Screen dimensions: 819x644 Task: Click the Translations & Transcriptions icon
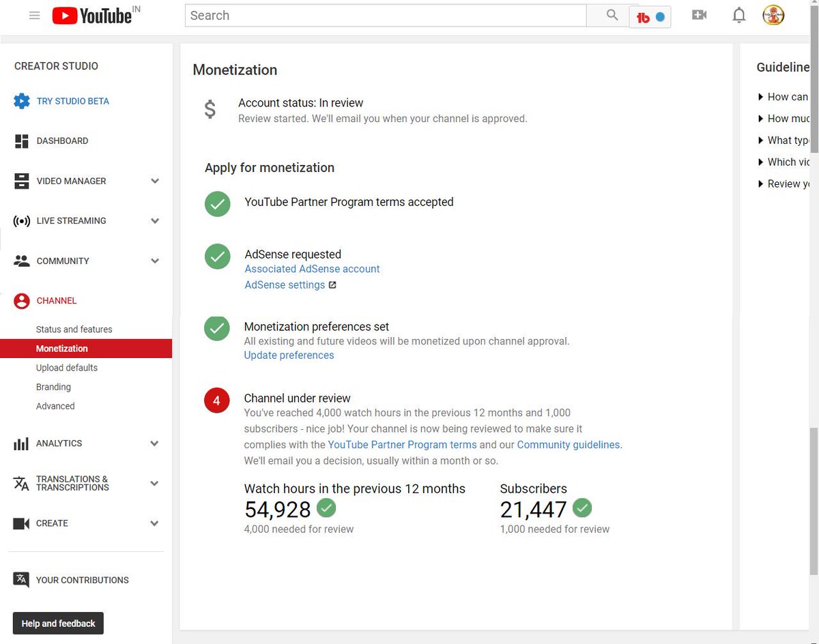pyautogui.click(x=21, y=483)
